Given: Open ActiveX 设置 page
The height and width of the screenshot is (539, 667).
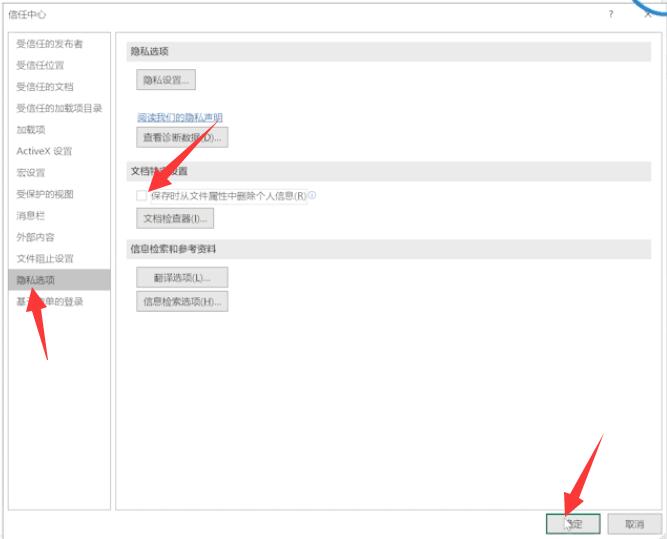Looking at the screenshot, I should (44, 151).
